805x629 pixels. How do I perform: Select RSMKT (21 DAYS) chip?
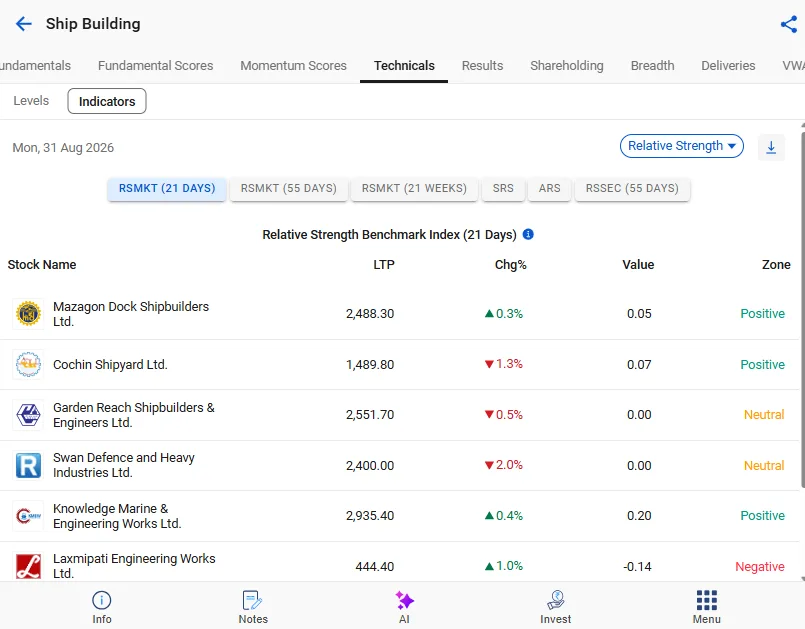pos(167,188)
